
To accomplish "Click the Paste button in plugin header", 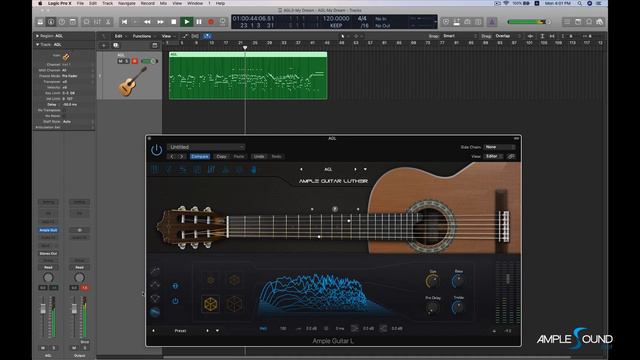I will click(x=239, y=156).
